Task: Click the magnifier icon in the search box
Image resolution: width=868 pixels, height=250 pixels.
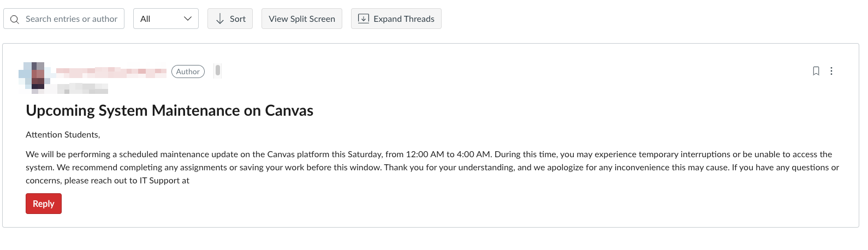Action: tap(15, 19)
